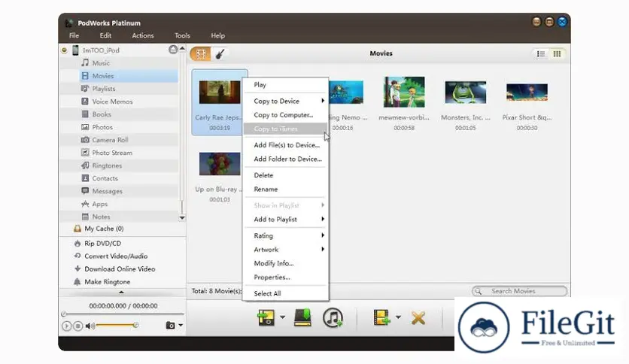Select the Pixar Short movie thumbnail

[x=527, y=93]
